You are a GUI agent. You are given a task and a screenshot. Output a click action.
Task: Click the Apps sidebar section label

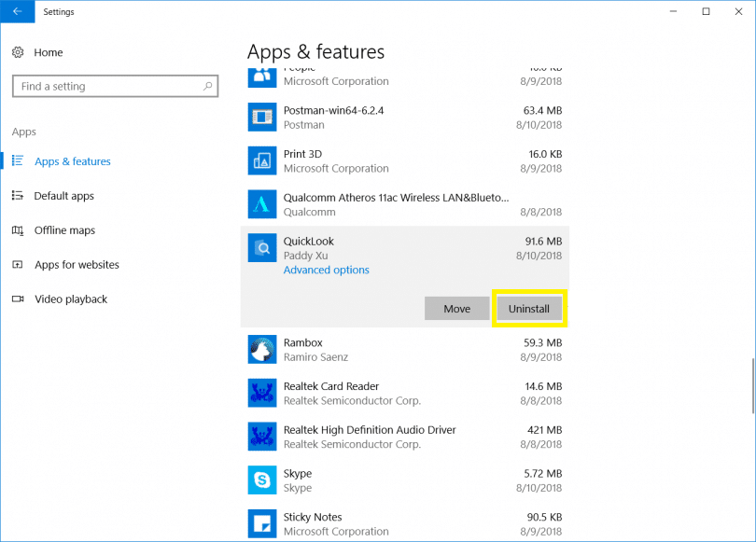click(x=24, y=132)
